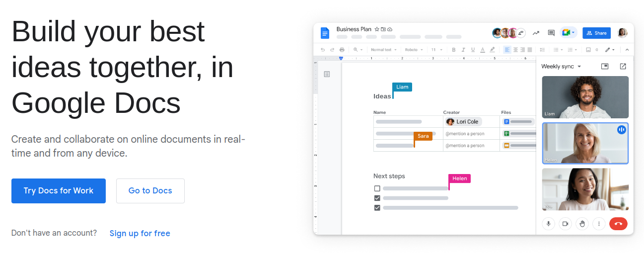The width and height of the screenshot is (644, 267).
Task: End the call with red hang-up button
Action: [618, 224]
